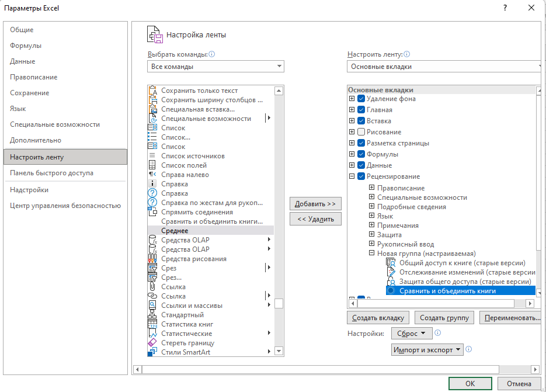Click the 'Список полей' command icon
This screenshot has height=392, width=546.
click(x=152, y=165)
